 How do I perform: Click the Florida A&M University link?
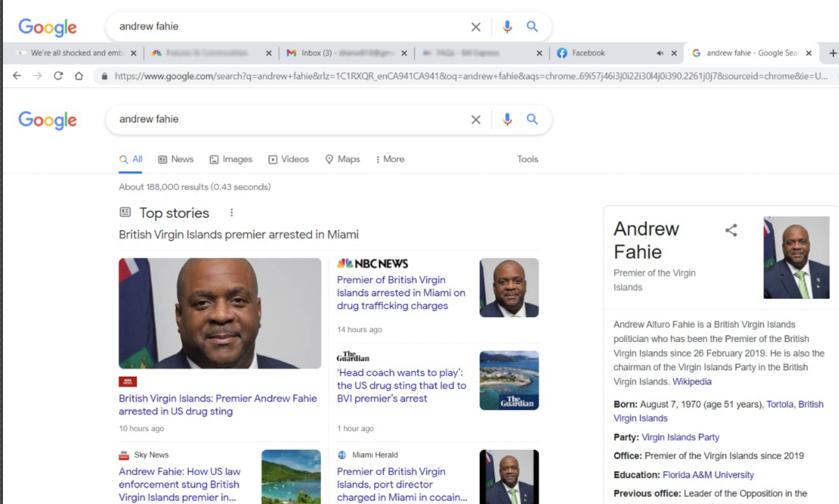click(x=708, y=475)
